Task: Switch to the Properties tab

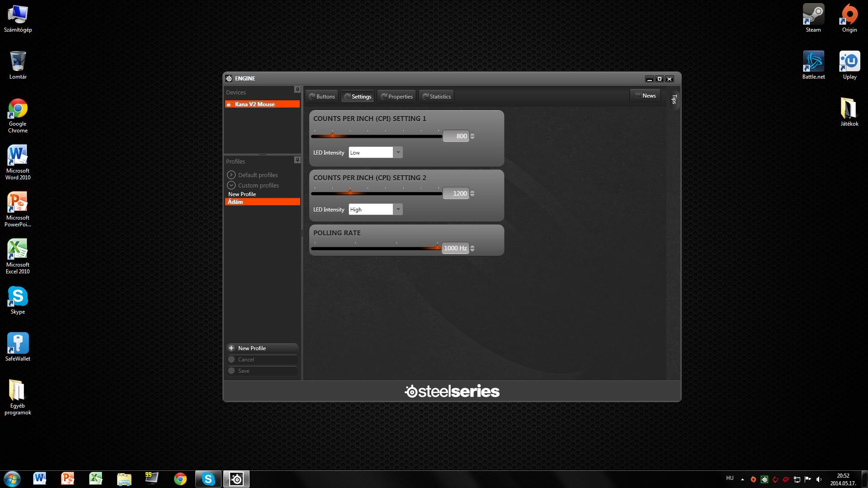Action: click(396, 97)
